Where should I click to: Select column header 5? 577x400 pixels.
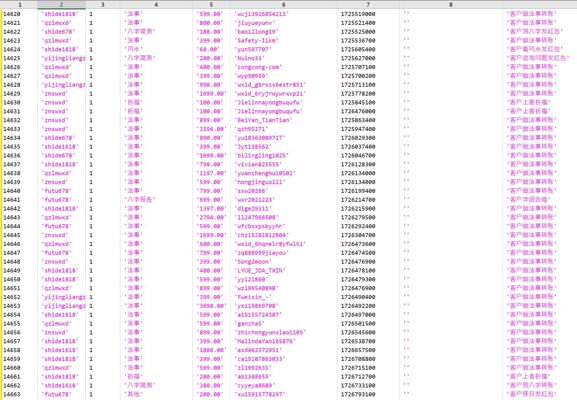[x=211, y=4]
